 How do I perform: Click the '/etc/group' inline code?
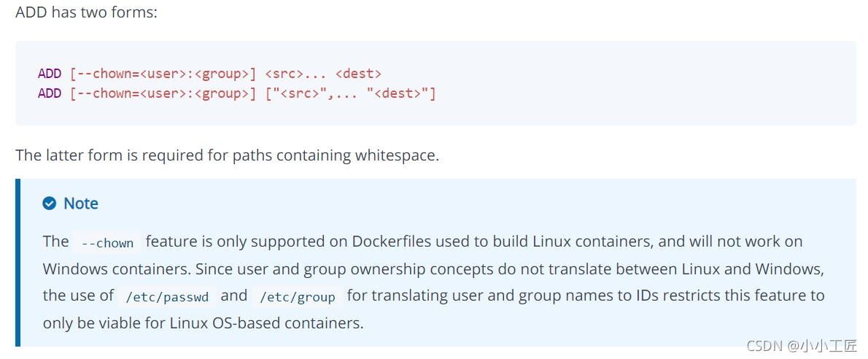298,297
